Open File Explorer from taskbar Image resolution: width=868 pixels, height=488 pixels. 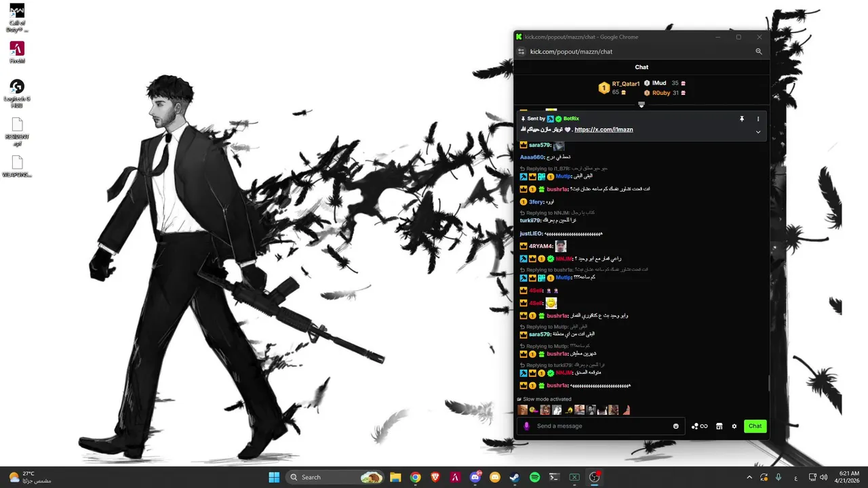(395, 477)
